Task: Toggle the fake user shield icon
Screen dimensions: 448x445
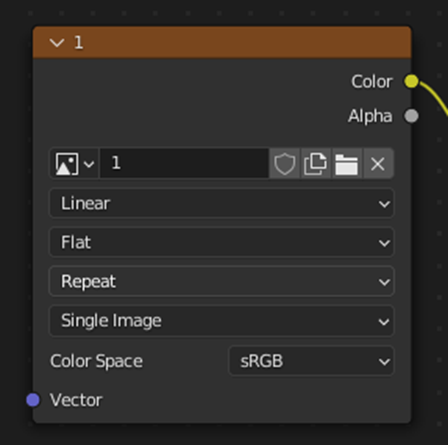Action: coord(285,164)
